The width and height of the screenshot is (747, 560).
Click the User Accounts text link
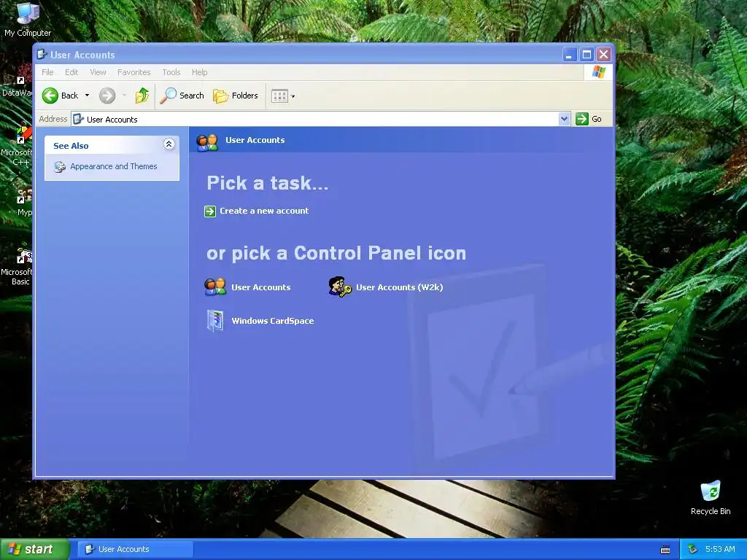[x=261, y=287]
